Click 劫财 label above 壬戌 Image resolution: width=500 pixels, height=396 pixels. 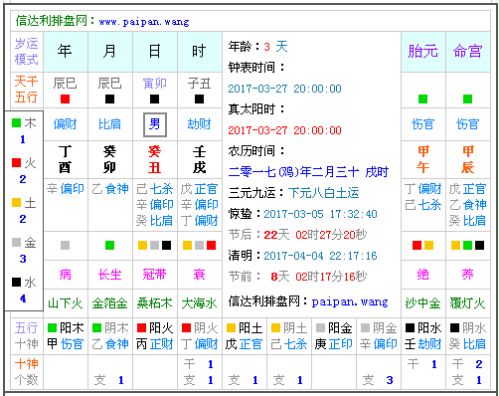coord(199,124)
